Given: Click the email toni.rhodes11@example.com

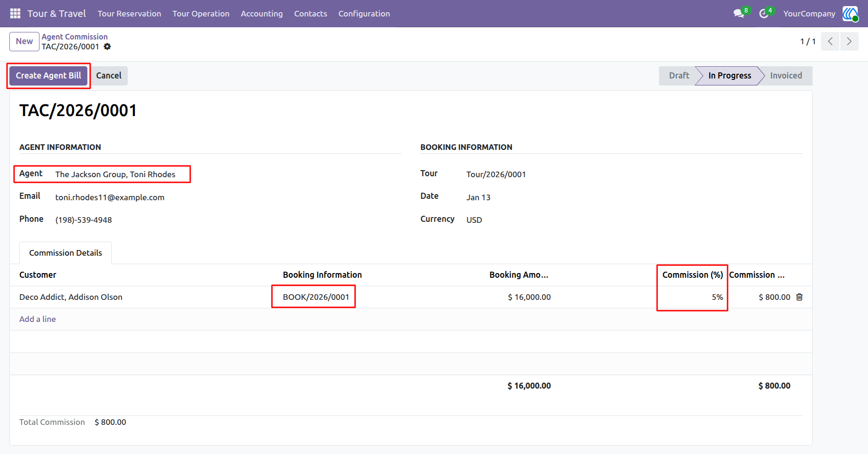Looking at the screenshot, I should [110, 197].
